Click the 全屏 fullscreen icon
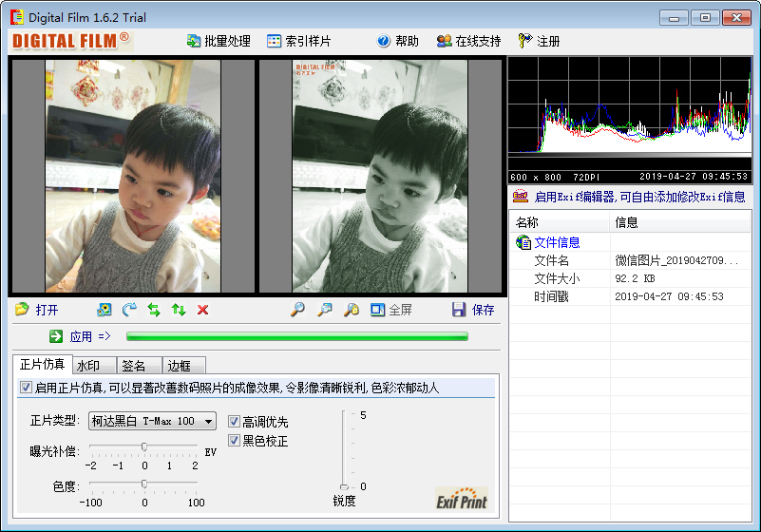 (378, 310)
